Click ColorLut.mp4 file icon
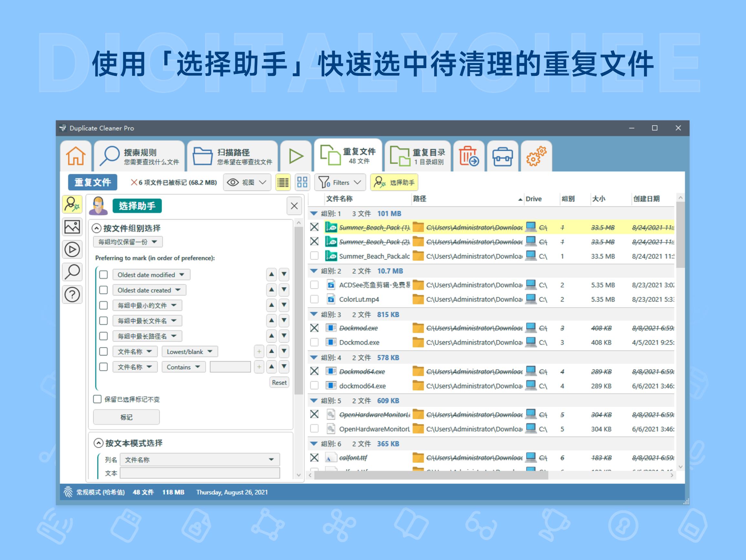This screenshot has width=746, height=560. [x=331, y=299]
